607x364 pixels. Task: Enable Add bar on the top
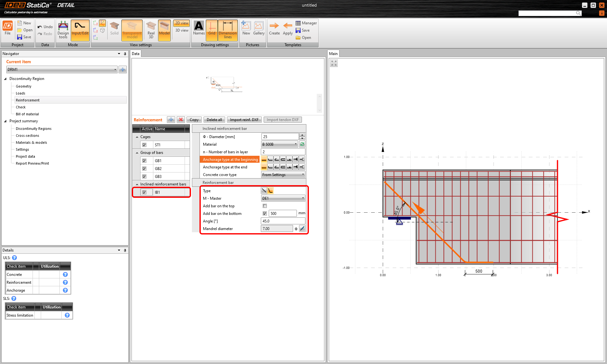(265, 206)
